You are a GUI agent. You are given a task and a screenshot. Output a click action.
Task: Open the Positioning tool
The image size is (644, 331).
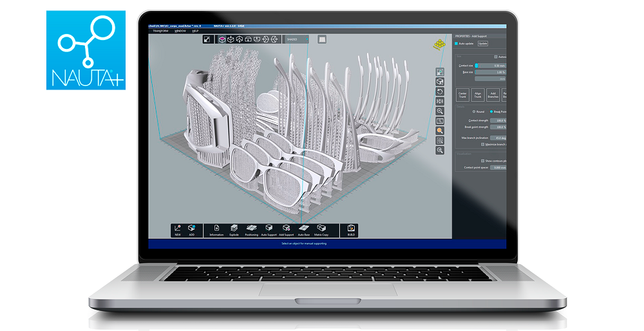(251, 231)
